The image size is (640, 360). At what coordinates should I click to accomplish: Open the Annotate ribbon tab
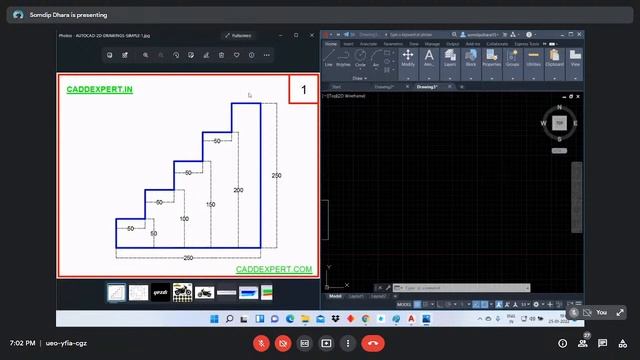(368, 44)
